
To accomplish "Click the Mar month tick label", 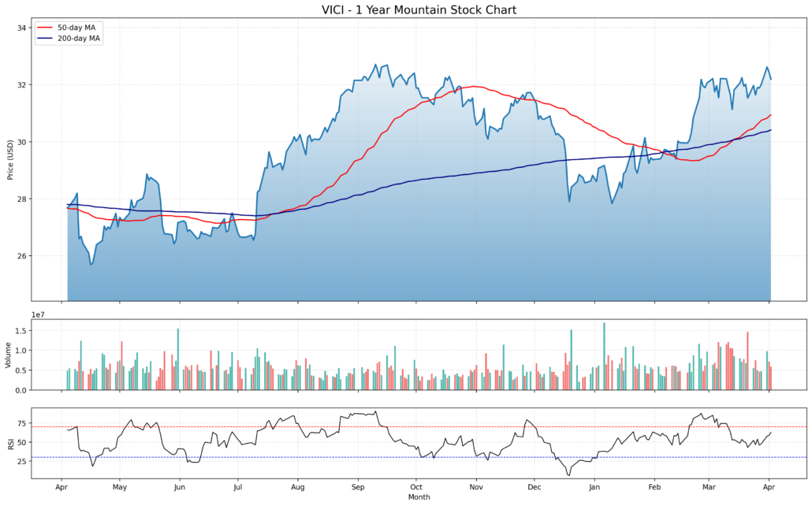I will point(709,487).
